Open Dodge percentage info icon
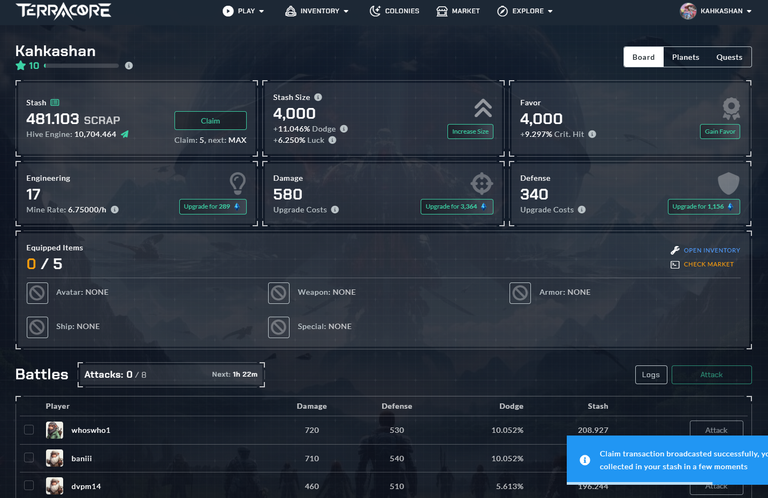 [344, 129]
